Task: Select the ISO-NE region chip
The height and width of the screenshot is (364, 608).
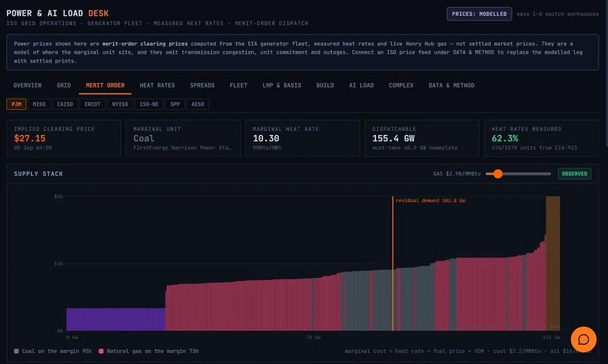Action: tap(149, 104)
